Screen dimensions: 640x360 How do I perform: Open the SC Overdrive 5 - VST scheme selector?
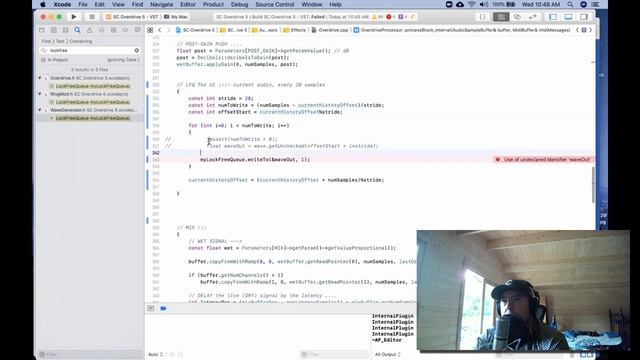132,17
